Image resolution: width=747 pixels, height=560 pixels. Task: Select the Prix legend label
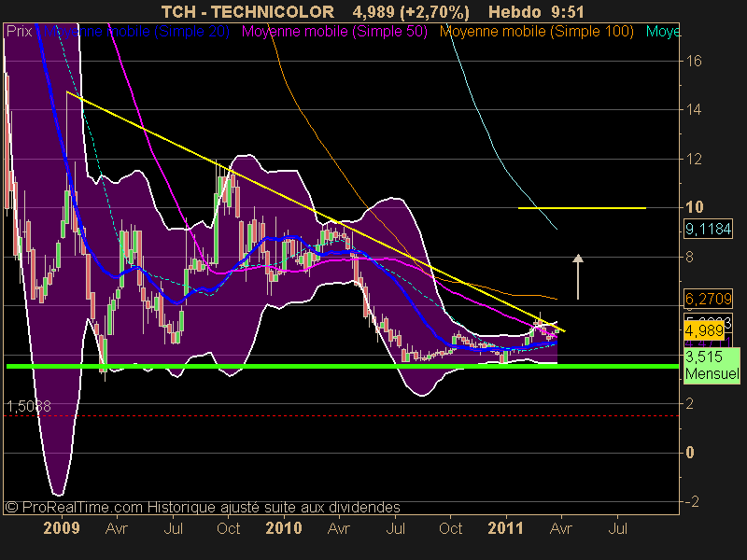(x=19, y=32)
